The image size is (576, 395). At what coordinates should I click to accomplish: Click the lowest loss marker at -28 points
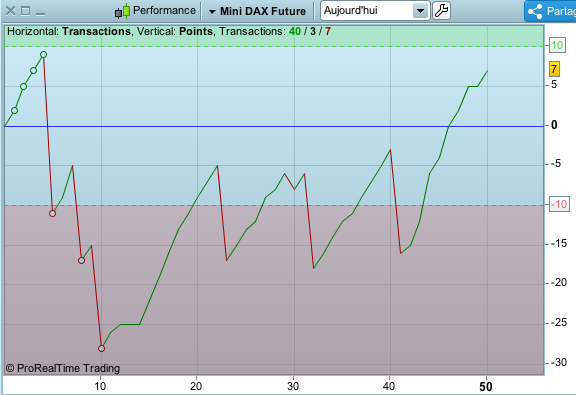coord(101,348)
